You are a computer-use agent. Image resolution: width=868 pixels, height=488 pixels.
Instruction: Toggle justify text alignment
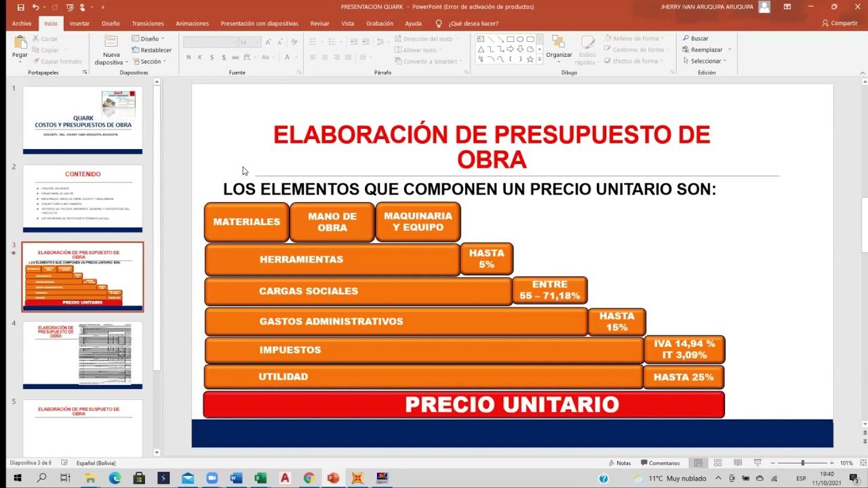pyautogui.click(x=348, y=58)
